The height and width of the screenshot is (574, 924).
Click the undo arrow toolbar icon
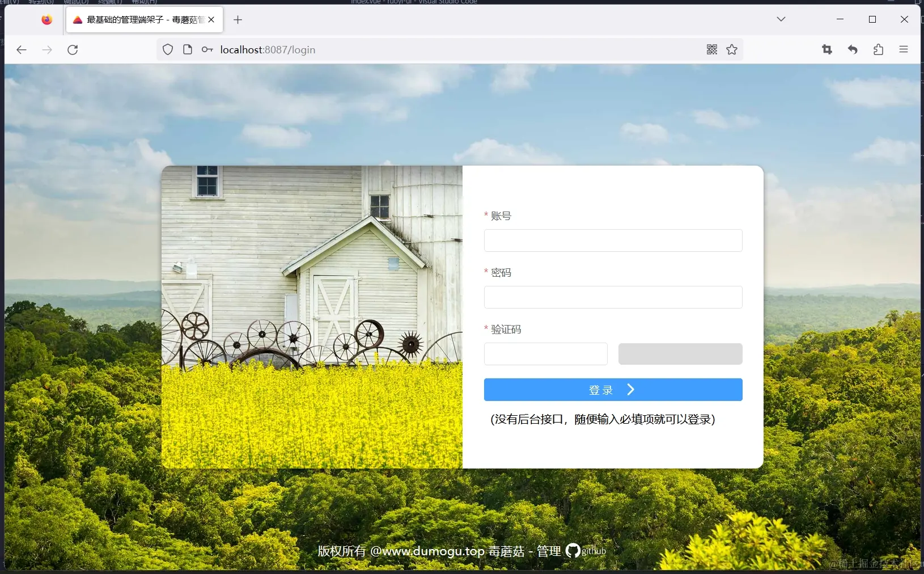click(x=853, y=50)
